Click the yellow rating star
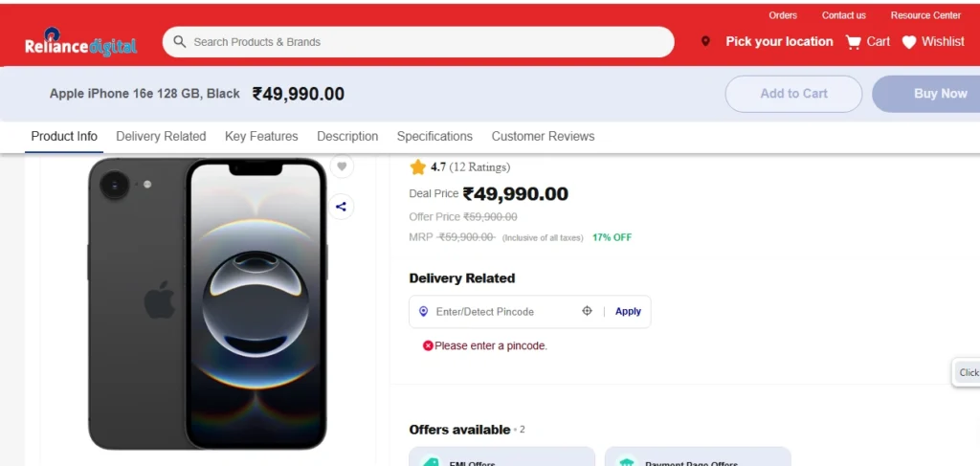Image resolution: width=980 pixels, height=466 pixels. 417,167
